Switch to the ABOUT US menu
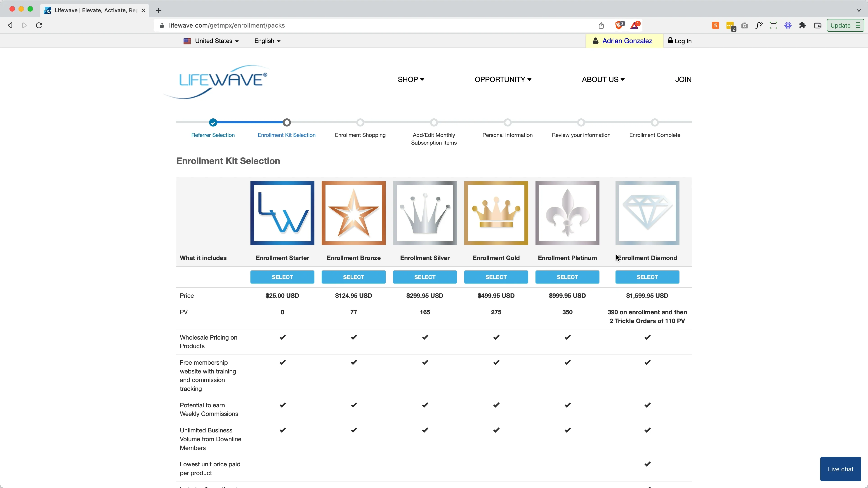The image size is (868, 488). click(x=603, y=79)
